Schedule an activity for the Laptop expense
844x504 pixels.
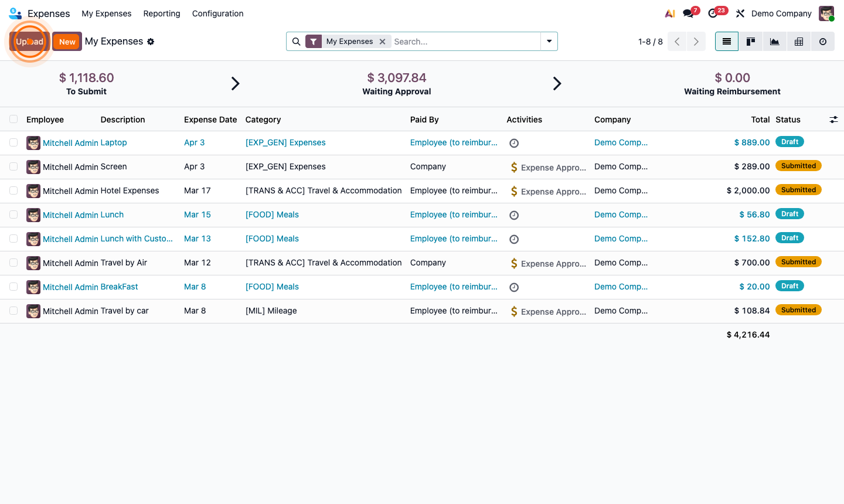[x=514, y=143]
